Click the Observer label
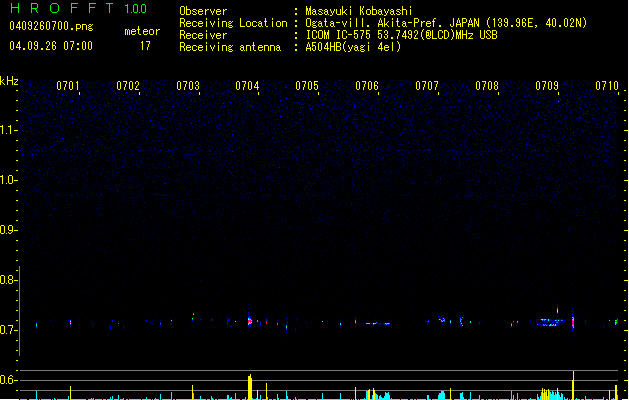 pyautogui.click(x=203, y=11)
